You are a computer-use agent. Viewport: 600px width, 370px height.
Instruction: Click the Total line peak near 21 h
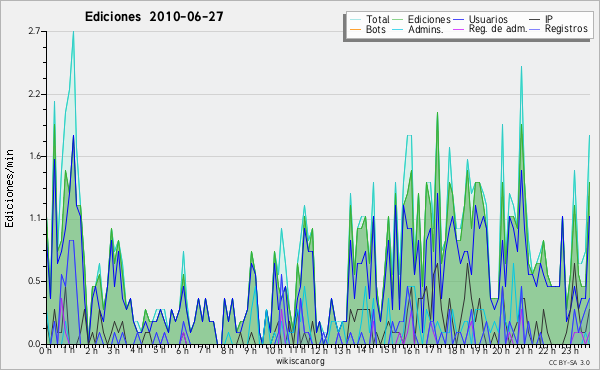click(x=521, y=67)
